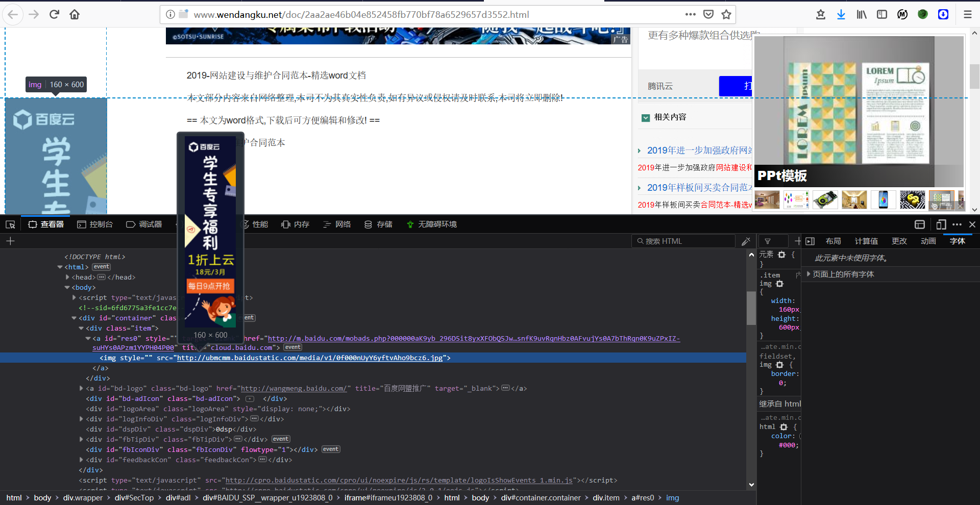
Task: Open the 动画 animations sidebar tab
Action: click(x=928, y=241)
